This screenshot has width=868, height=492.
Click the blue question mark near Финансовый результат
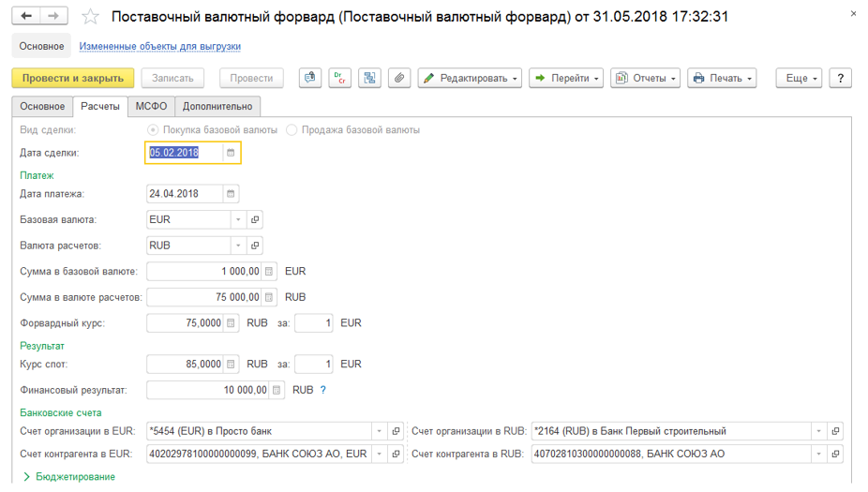pos(323,390)
